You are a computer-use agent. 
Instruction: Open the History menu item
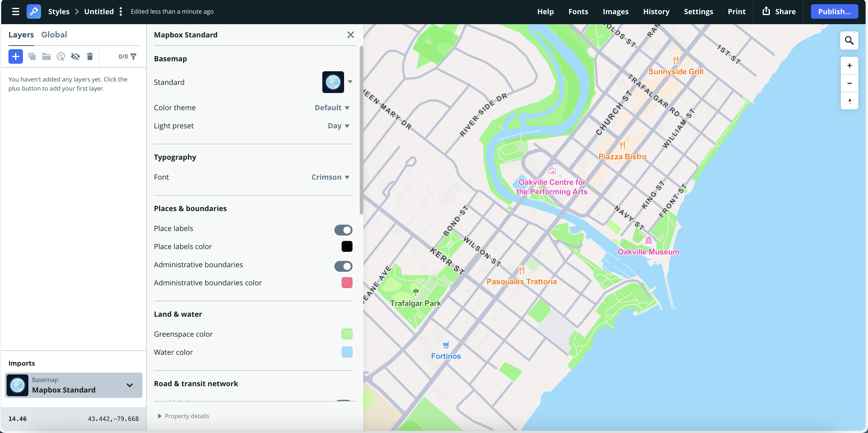click(656, 11)
